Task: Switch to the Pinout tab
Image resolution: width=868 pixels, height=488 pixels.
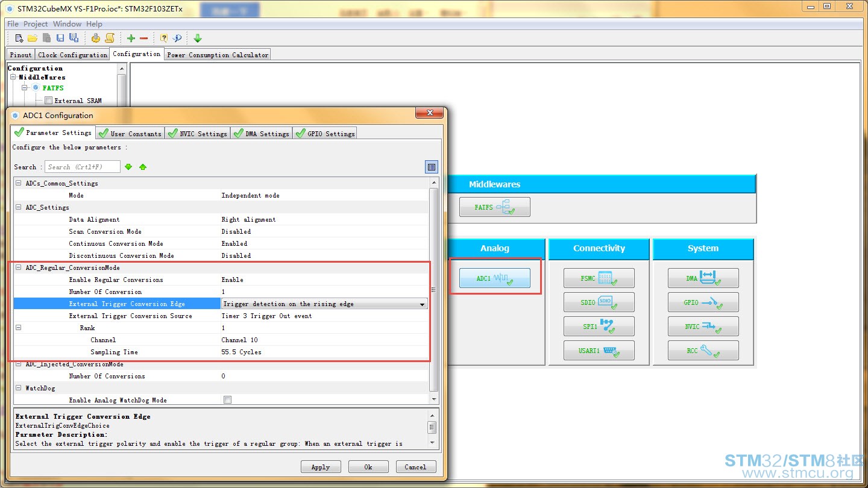Action: pos(20,55)
